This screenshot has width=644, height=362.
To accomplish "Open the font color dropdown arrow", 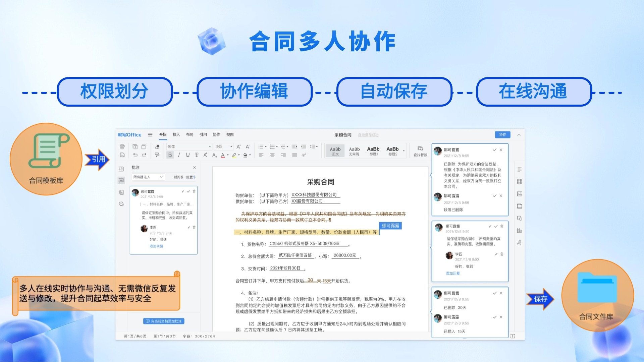I will 228,155.
